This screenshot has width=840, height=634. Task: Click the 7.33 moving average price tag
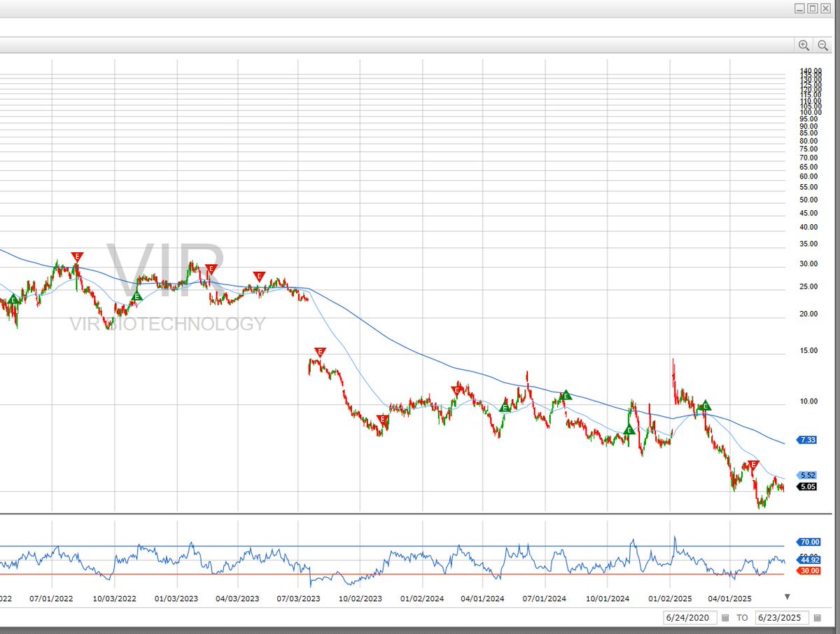(808, 440)
